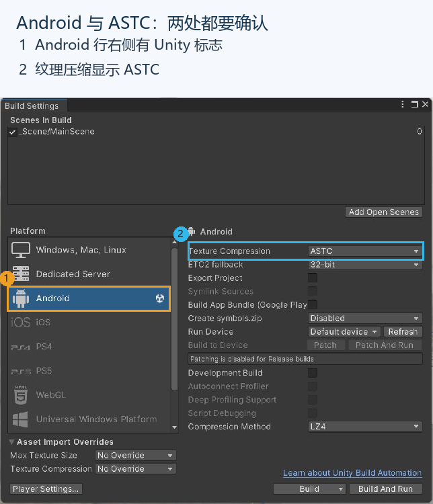433x504 pixels.
Task: Open Player Settings...
Action: click(46, 489)
